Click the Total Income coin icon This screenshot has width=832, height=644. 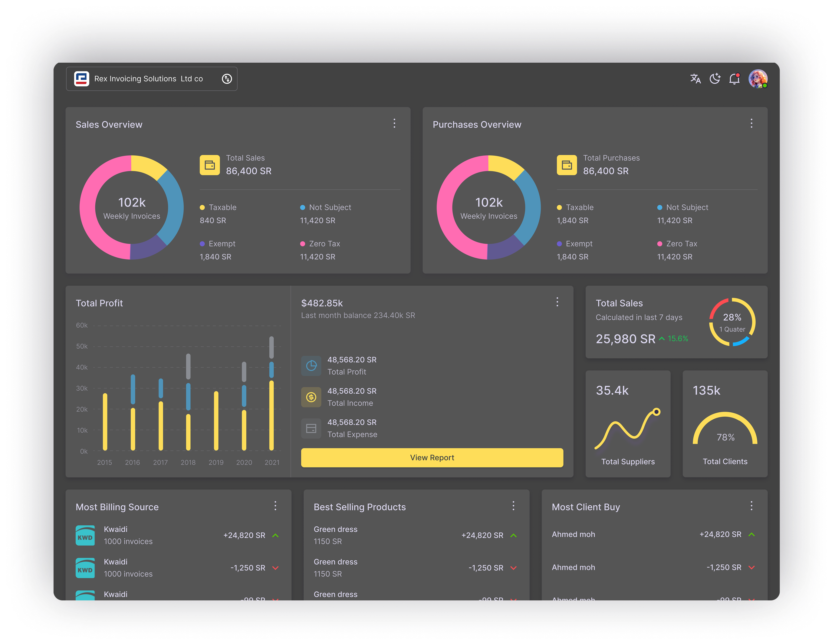coord(311,397)
